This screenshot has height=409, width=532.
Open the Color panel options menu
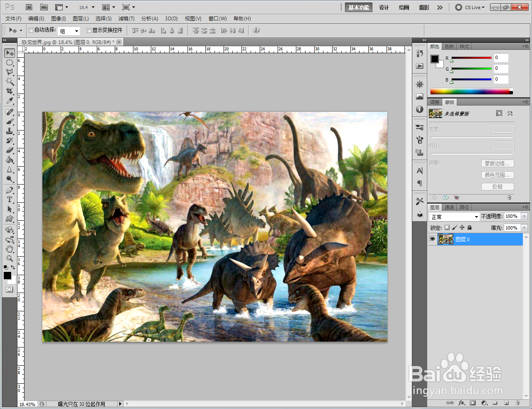coord(526,47)
